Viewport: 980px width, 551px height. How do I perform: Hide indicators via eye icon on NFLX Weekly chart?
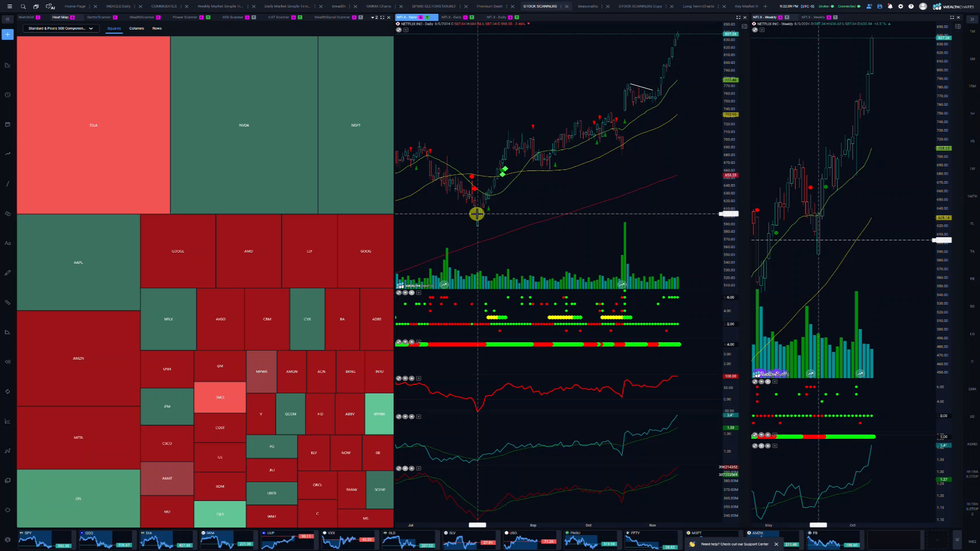coord(755,30)
